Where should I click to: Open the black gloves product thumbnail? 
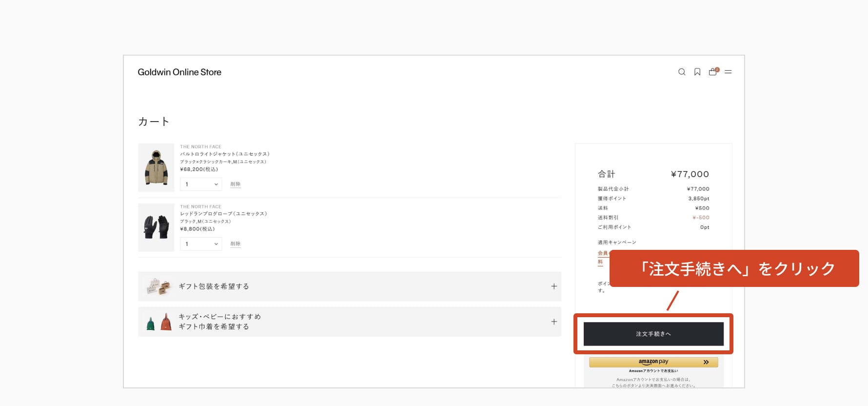point(156,227)
